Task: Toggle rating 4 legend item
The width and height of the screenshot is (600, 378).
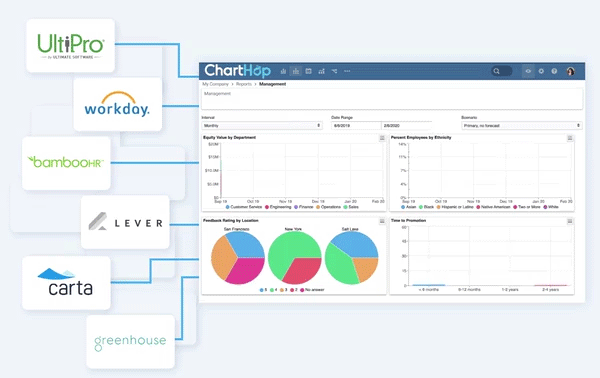Action: pyautogui.click(x=273, y=290)
